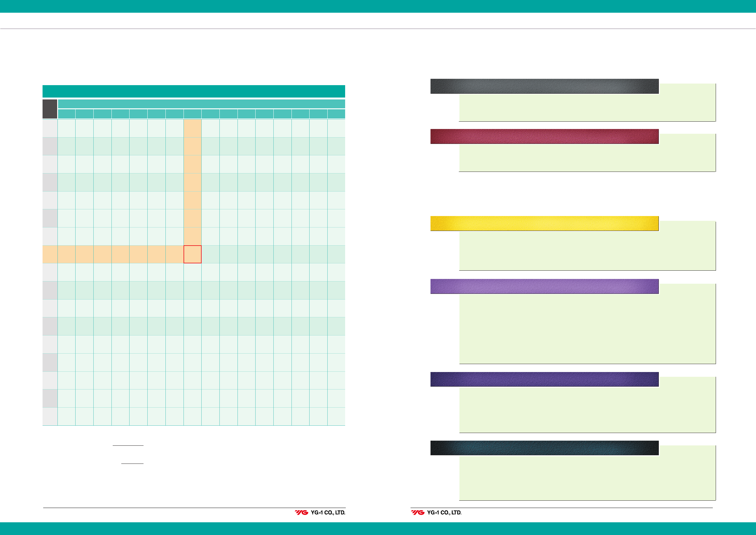Select 'YG-1 CO., LTD.' text on right page footer
Screen dimensions: 756x535
click(444, 512)
